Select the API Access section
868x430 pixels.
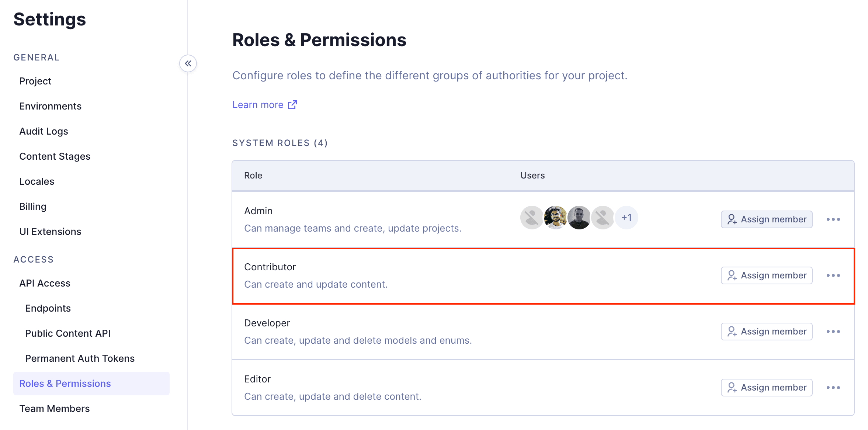(x=45, y=283)
